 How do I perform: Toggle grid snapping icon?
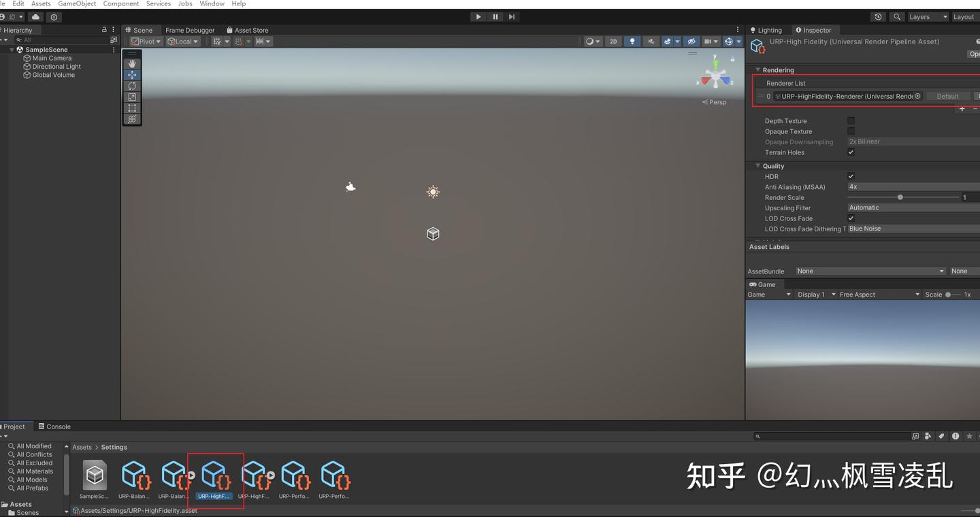click(x=217, y=41)
